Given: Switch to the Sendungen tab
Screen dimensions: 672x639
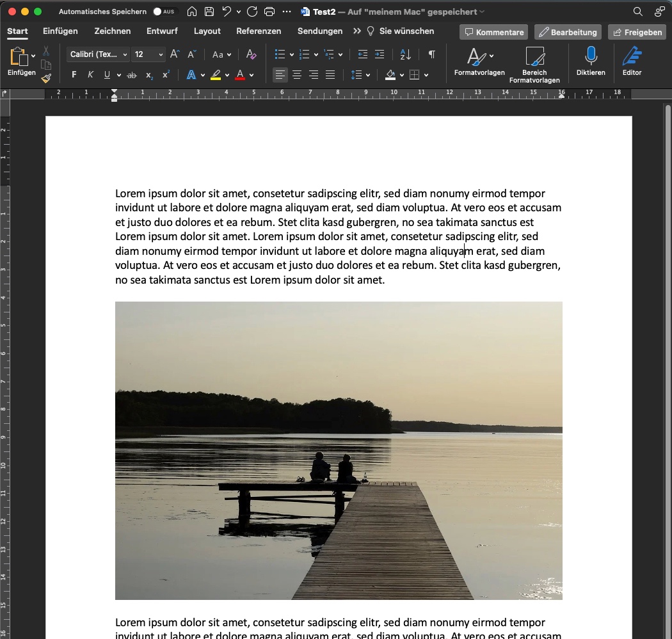Looking at the screenshot, I should pos(320,31).
